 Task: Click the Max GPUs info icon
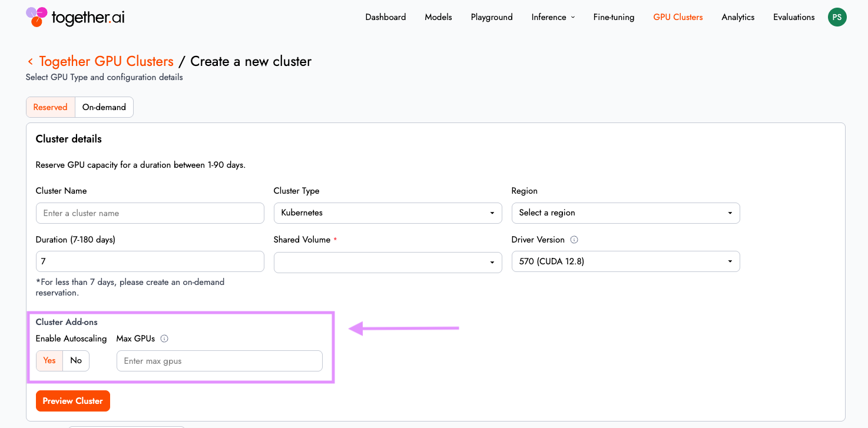pos(164,339)
